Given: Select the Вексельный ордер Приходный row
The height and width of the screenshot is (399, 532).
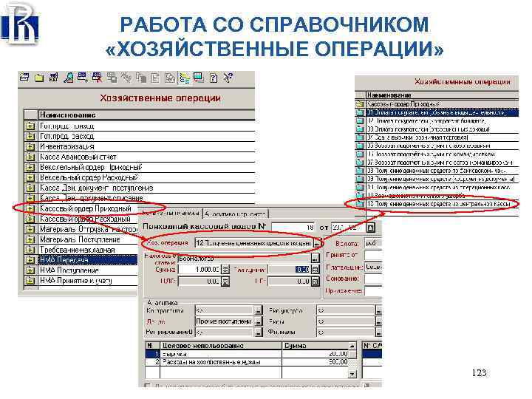Looking at the screenshot, I should coord(146,167).
